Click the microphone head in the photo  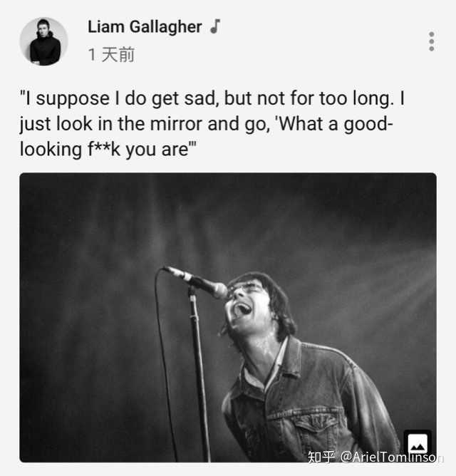216,288
